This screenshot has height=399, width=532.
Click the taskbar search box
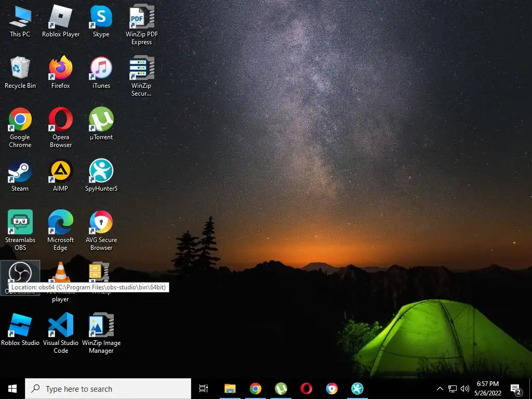(108, 389)
